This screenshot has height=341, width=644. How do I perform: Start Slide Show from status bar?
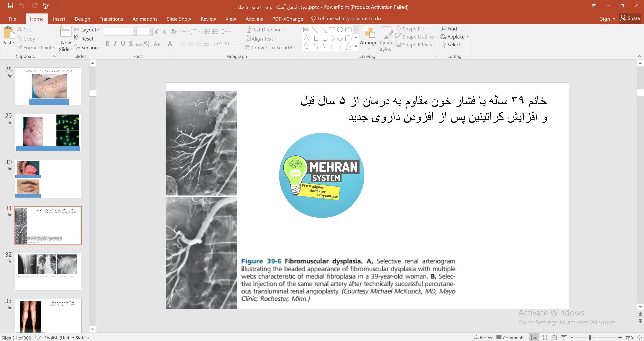[x=564, y=338]
